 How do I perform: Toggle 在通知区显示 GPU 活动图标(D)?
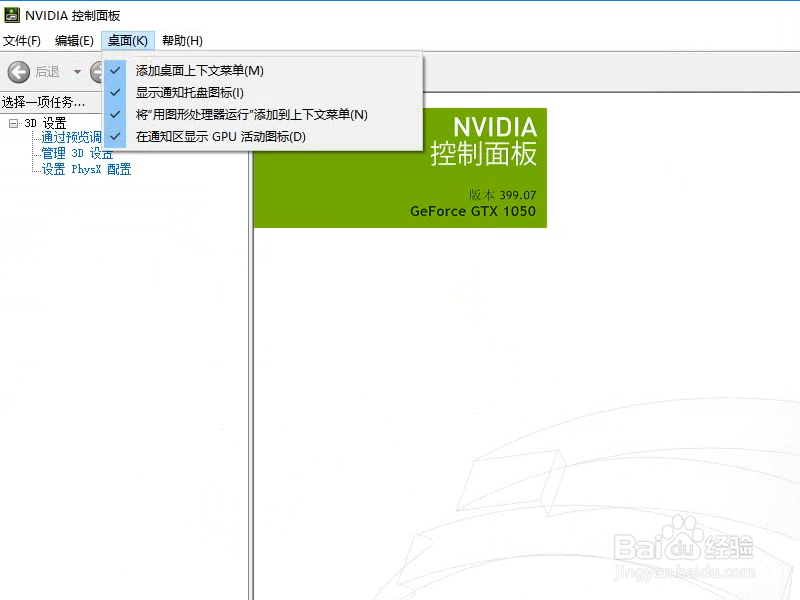(263, 136)
